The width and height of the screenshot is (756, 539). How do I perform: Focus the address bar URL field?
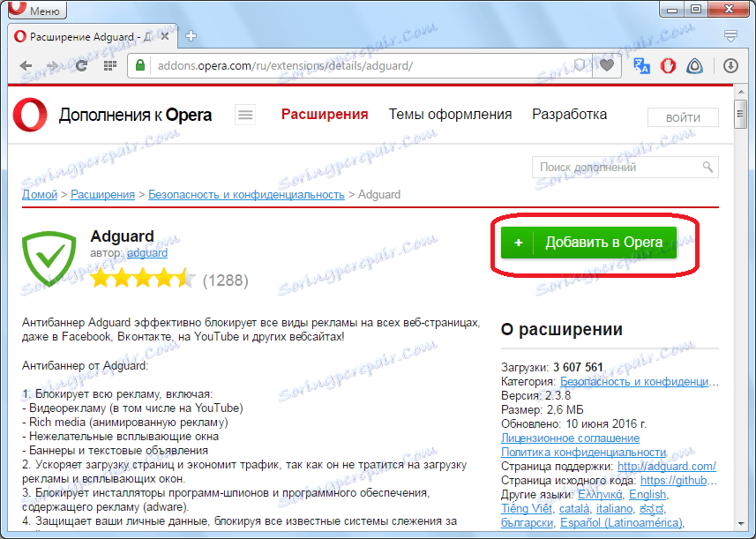pos(362,65)
